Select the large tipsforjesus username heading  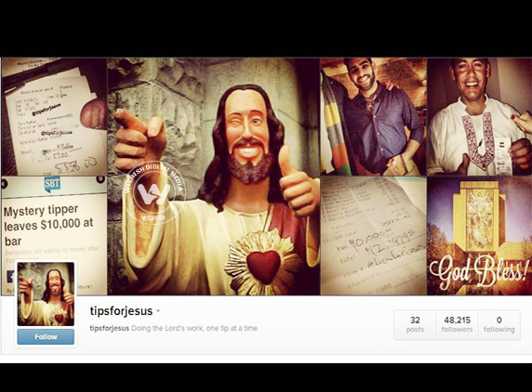tap(121, 311)
